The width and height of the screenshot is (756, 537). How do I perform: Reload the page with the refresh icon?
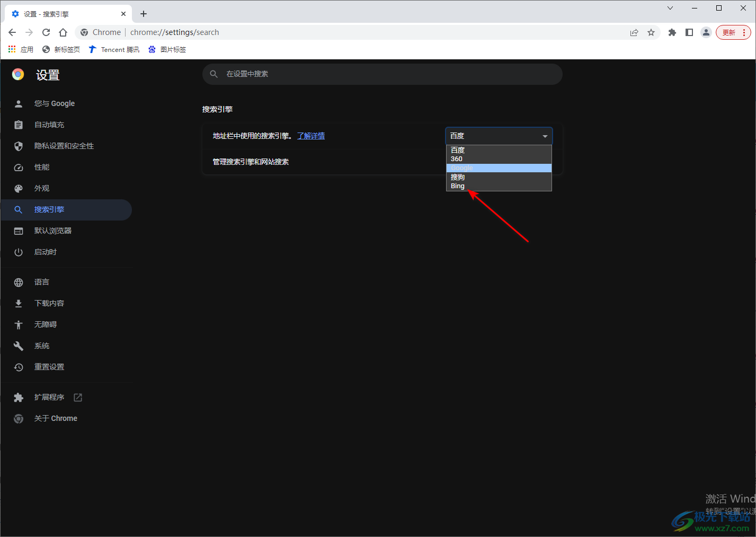coord(46,32)
